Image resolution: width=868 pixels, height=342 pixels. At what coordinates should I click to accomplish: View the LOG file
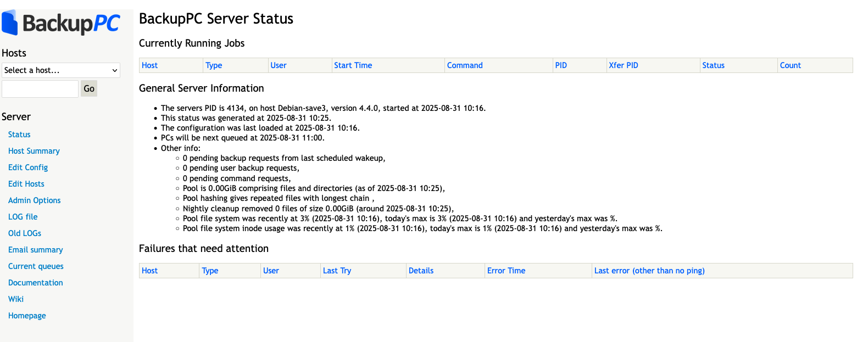(x=23, y=217)
